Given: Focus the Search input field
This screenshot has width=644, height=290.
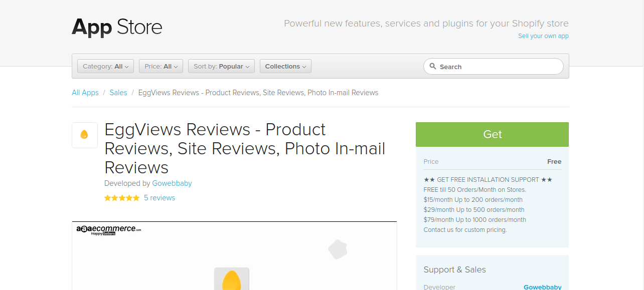Looking at the screenshot, I should point(494,67).
